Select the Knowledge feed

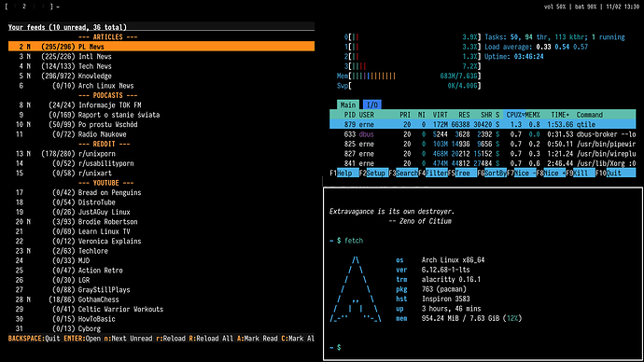[x=161, y=76]
